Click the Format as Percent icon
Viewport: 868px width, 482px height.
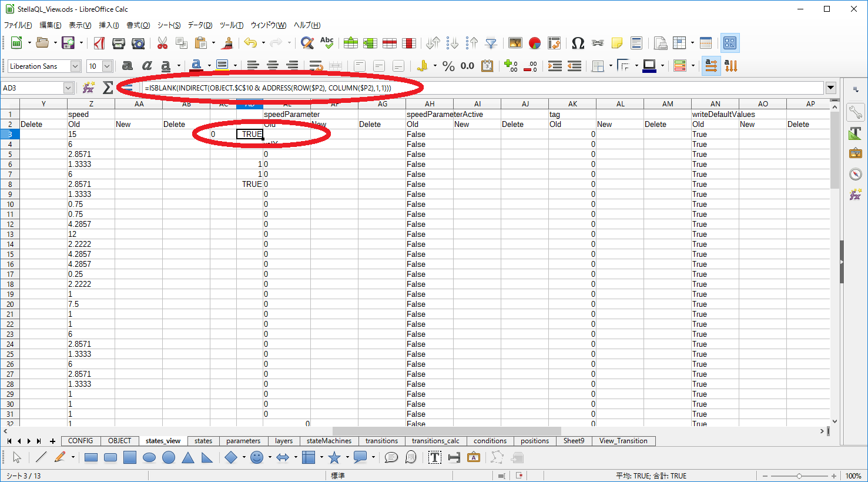[x=448, y=66]
